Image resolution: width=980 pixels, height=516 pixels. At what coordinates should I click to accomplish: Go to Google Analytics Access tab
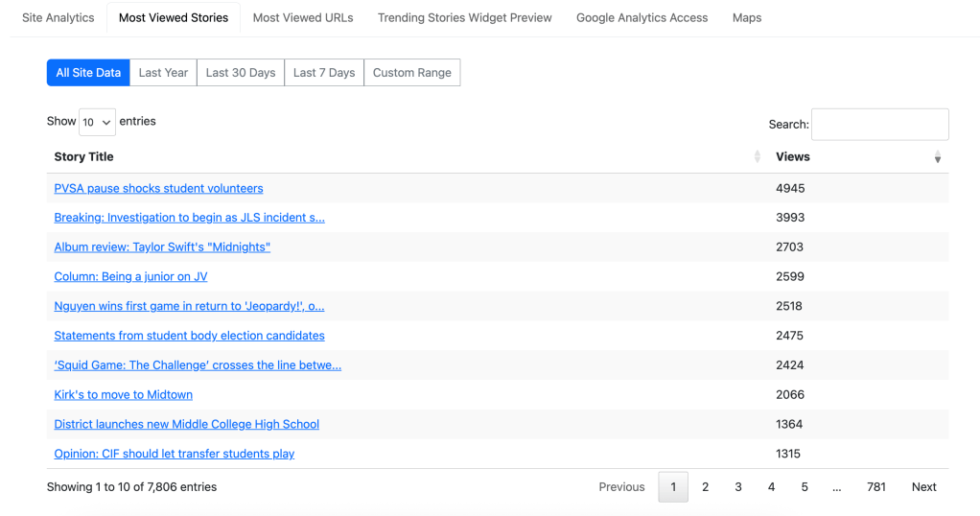(642, 17)
